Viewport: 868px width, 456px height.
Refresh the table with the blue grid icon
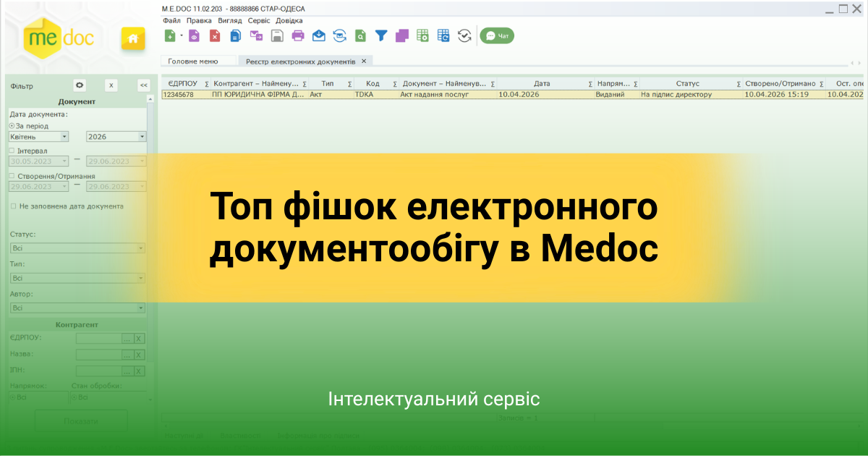pos(443,35)
